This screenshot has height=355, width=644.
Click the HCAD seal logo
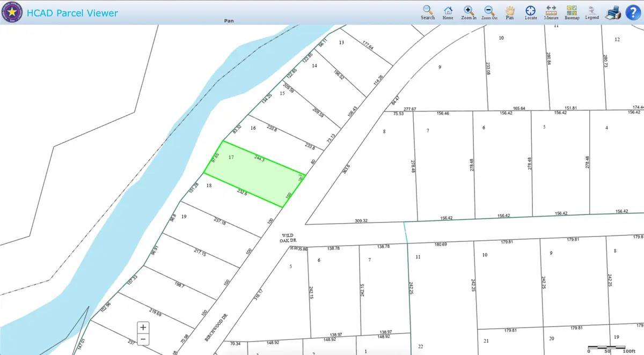coord(11,12)
